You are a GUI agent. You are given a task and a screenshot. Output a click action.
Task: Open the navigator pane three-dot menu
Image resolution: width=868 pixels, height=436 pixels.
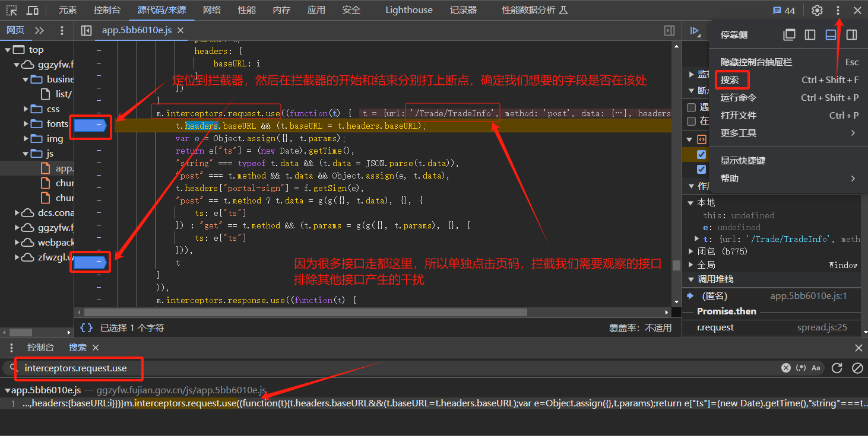click(62, 30)
